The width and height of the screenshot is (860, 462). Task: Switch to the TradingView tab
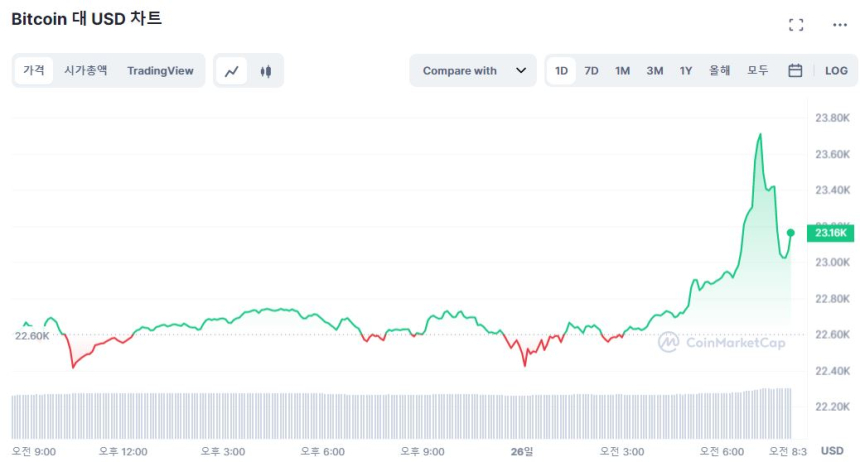coord(160,71)
